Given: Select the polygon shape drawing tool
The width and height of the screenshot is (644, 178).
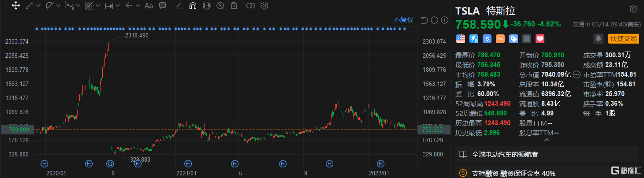Looking at the screenshot, I should point(49,6).
